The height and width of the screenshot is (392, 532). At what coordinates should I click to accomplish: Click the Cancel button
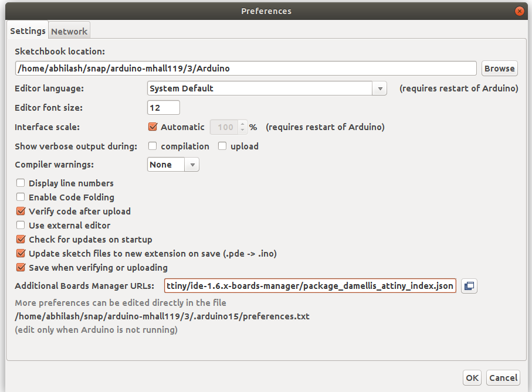coord(503,378)
